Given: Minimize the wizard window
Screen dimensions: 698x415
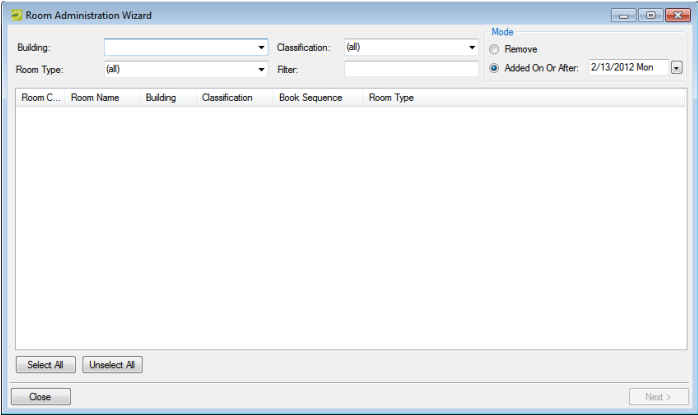Looking at the screenshot, I should 624,16.
